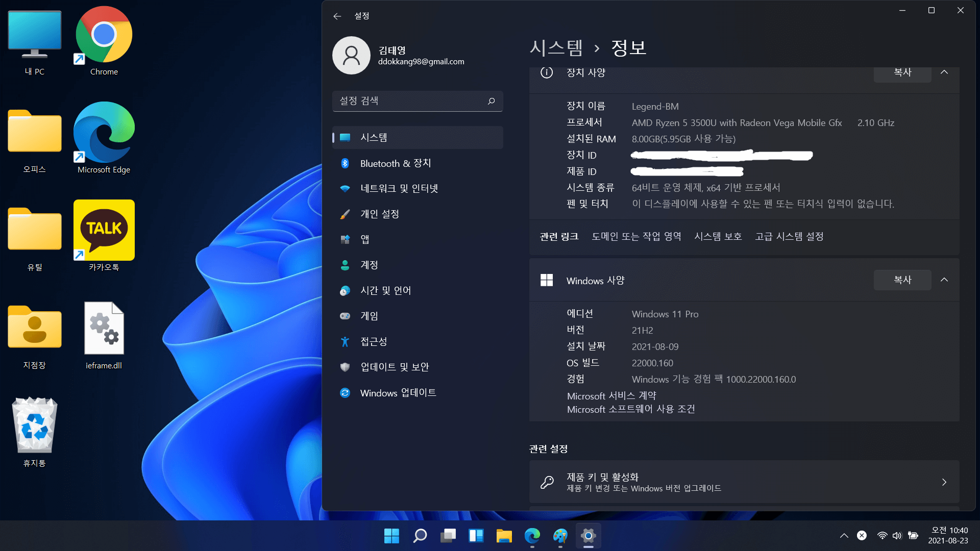Open 시스템 in the settings sidebar
This screenshot has height=551, width=980.
[418, 138]
